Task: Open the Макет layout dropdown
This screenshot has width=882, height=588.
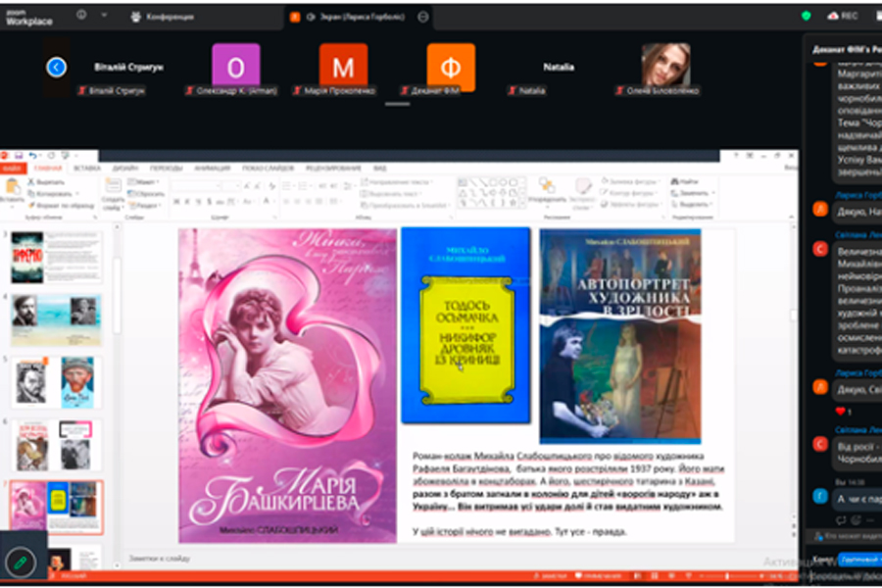Action: click(144, 181)
